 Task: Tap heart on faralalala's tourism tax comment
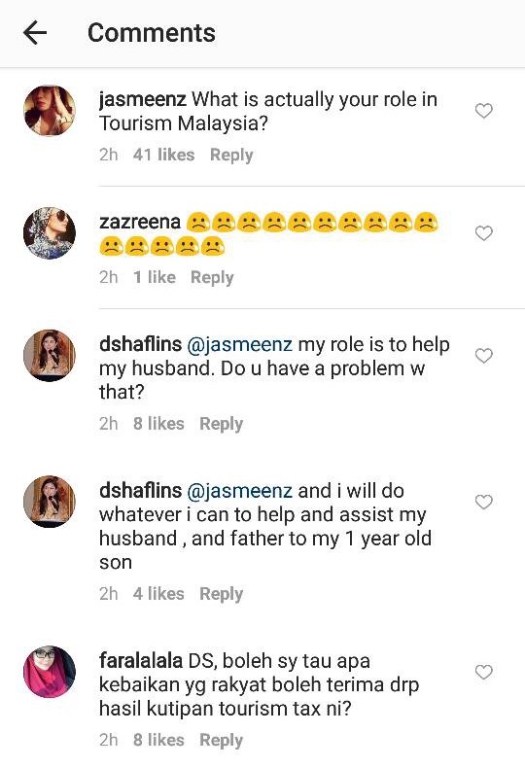click(484, 672)
